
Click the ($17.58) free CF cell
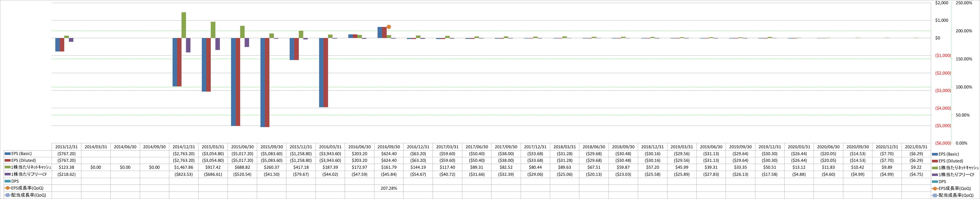click(770, 174)
